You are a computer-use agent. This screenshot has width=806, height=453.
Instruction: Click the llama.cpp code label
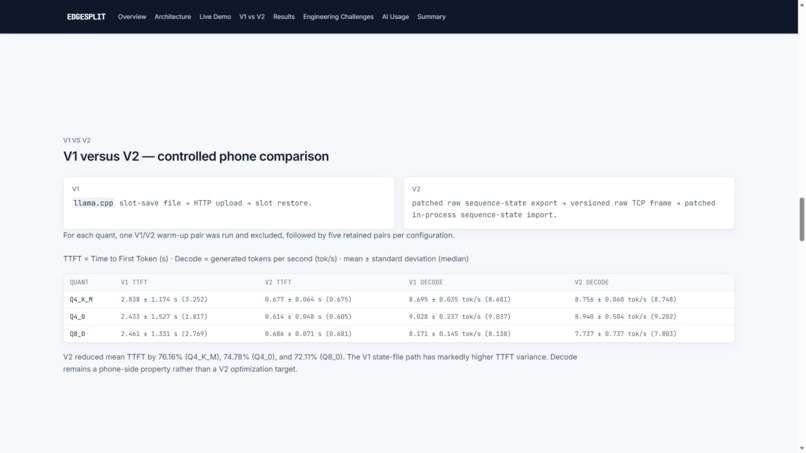pyautogui.click(x=93, y=203)
